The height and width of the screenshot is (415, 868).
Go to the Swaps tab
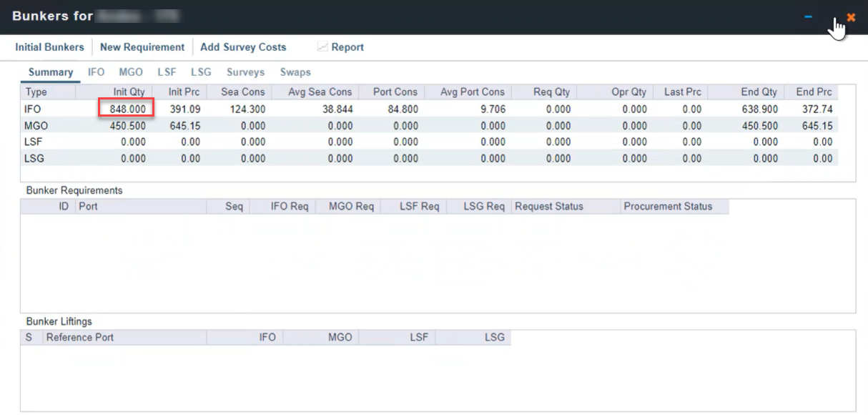(x=295, y=72)
